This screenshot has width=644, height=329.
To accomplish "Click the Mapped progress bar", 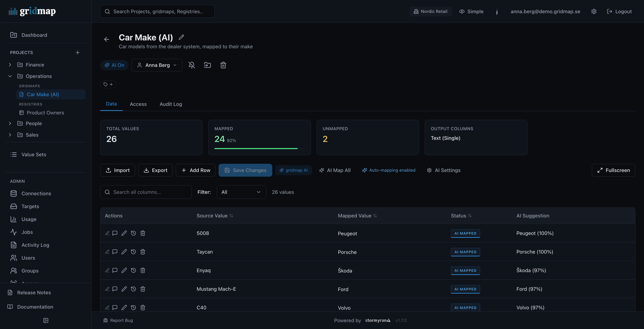I will 260,149.
